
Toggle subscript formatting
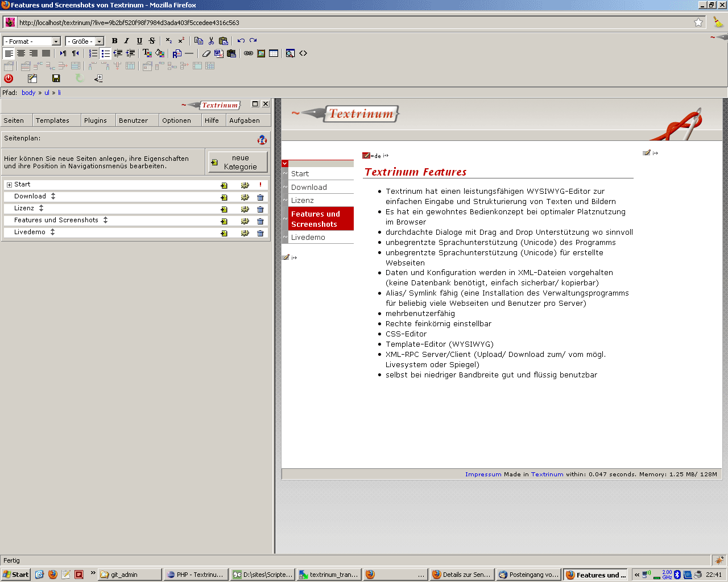point(169,41)
